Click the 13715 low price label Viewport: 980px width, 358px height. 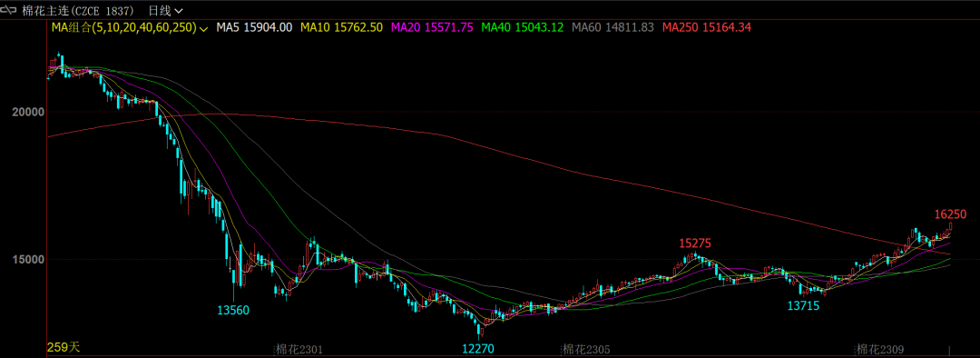804,305
